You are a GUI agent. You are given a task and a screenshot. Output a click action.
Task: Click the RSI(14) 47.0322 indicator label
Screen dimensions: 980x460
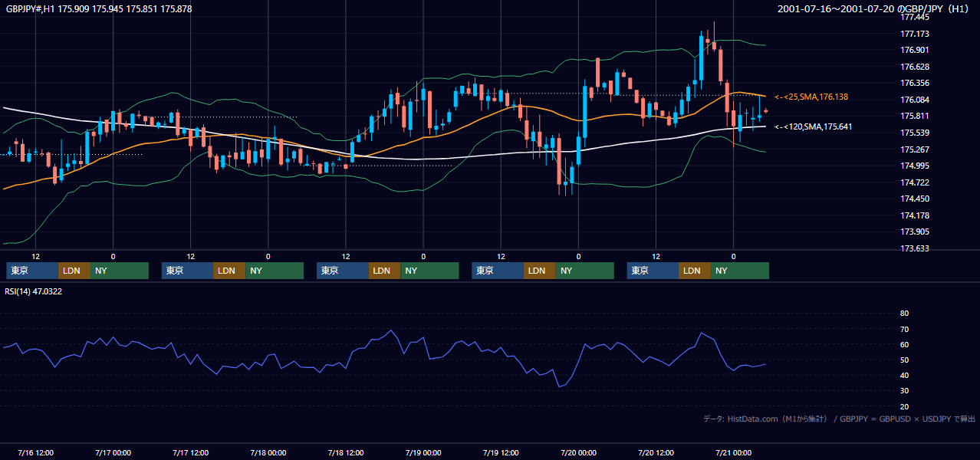coord(33,291)
